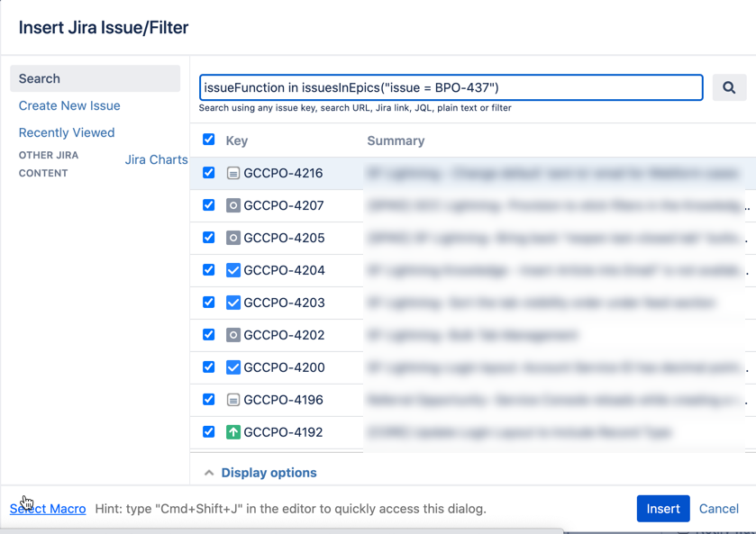Select issue key GCCPO-4207

click(x=284, y=205)
